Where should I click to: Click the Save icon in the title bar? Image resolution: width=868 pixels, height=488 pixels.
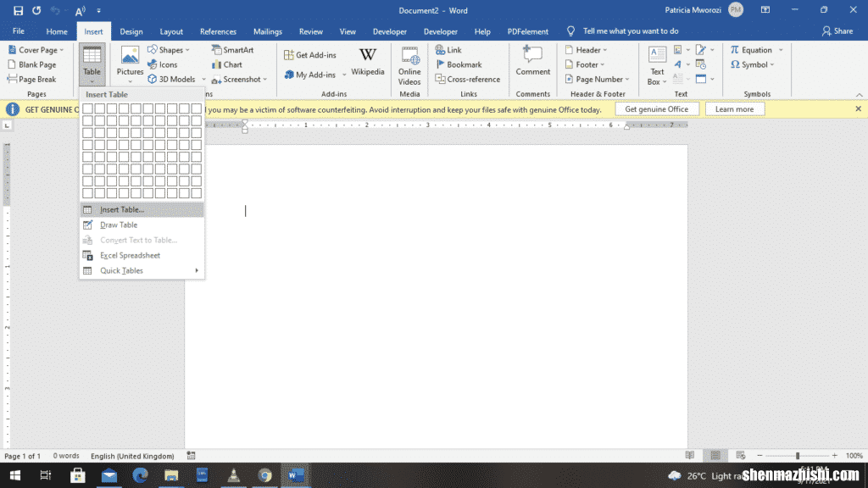19,10
